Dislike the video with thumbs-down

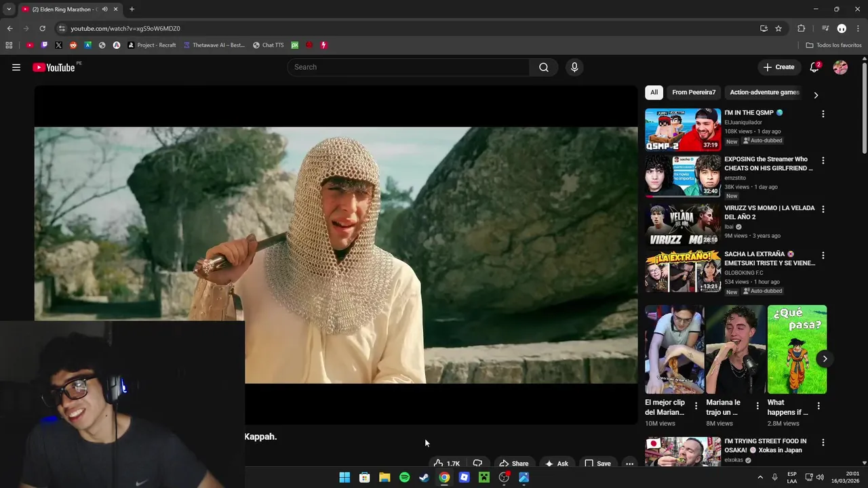point(477,464)
